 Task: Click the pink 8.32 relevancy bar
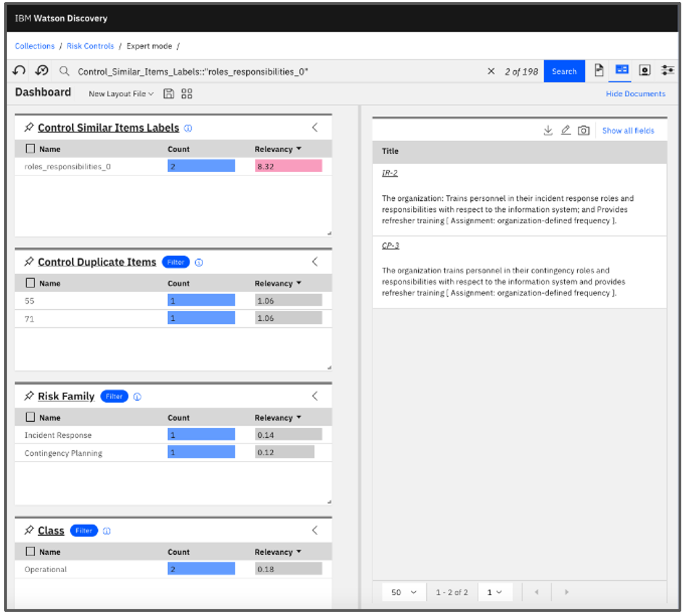coord(288,166)
